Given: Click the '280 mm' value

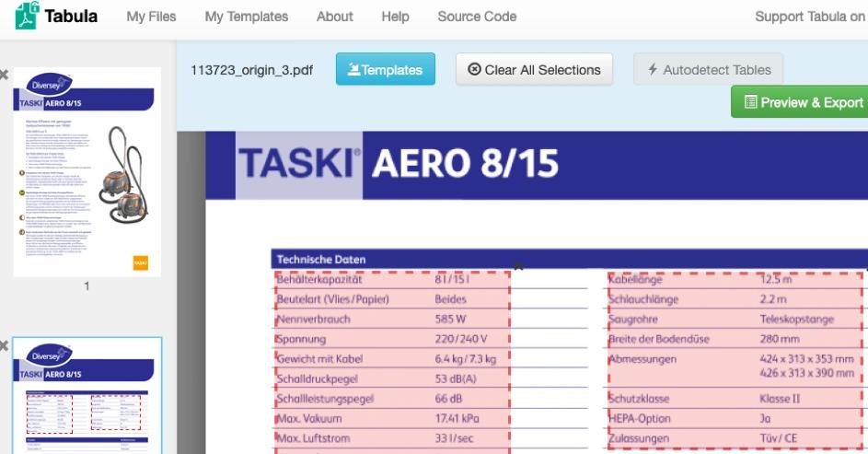Looking at the screenshot, I should click(x=781, y=339).
